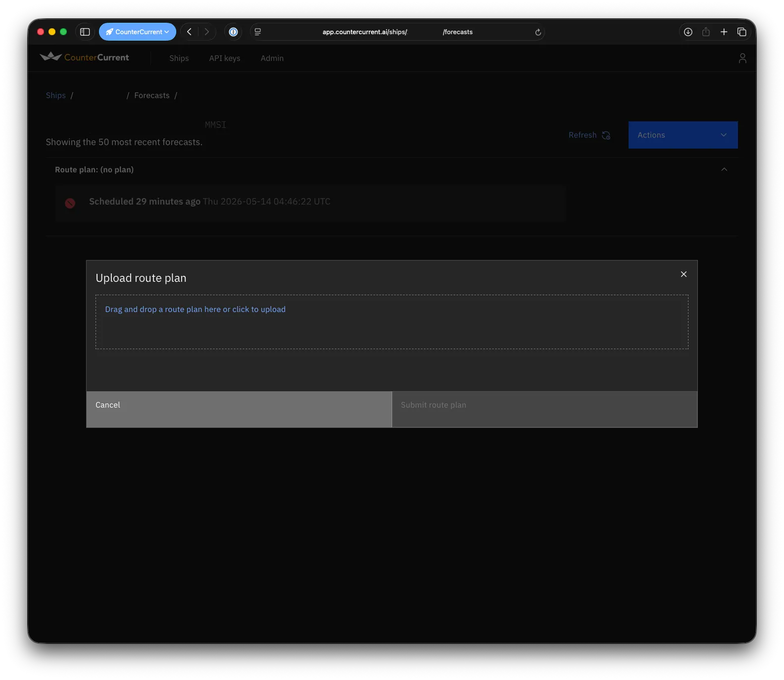The height and width of the screenshot is (680, 784).
Task: Click the drag and drop upload area
Action: pyautogui.click(x=392, y=322)
